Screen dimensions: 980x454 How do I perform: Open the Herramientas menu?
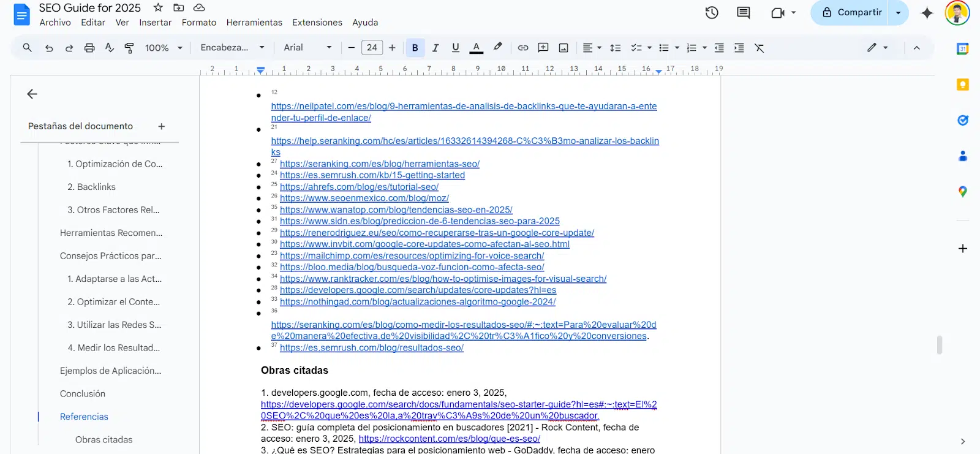click(x=254, y=22)
